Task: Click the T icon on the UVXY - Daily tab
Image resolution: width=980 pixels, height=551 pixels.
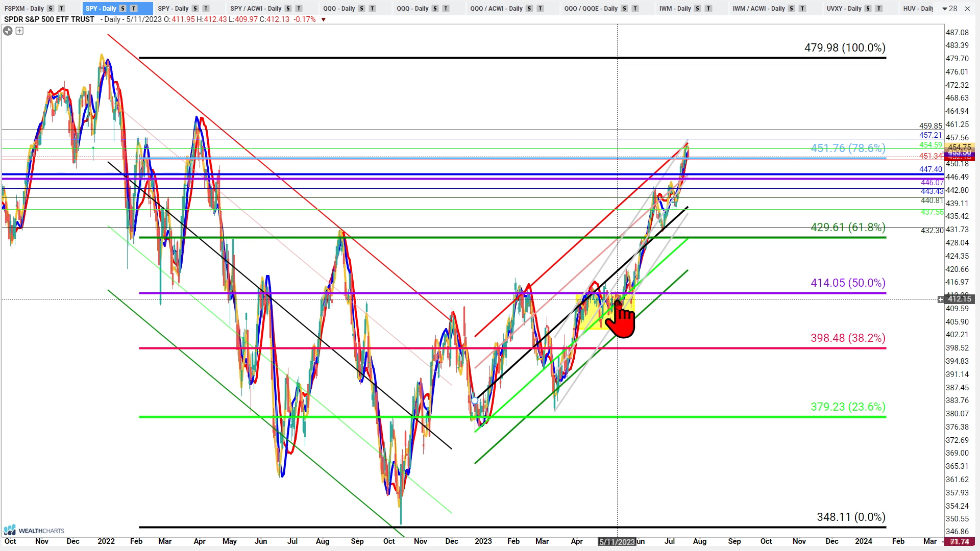Action: (879, 9)
